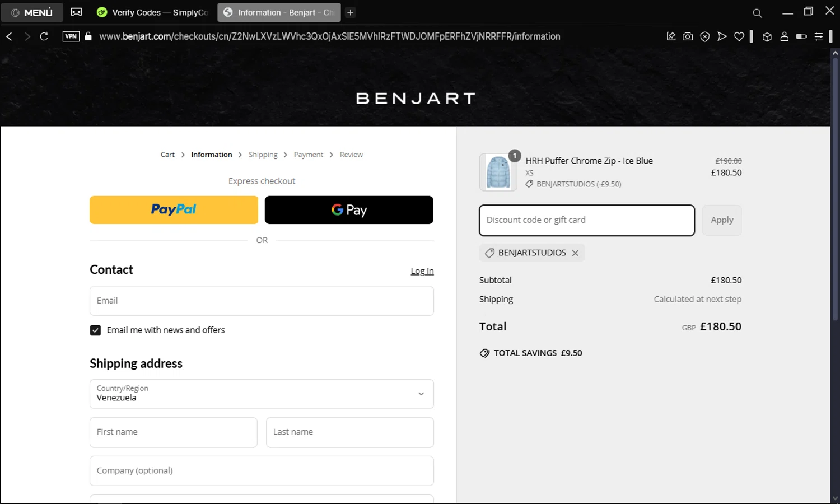Screen dimensions: 840x504
Task: Select the Shipping breadcrumb step
Action: pos(263,155)
